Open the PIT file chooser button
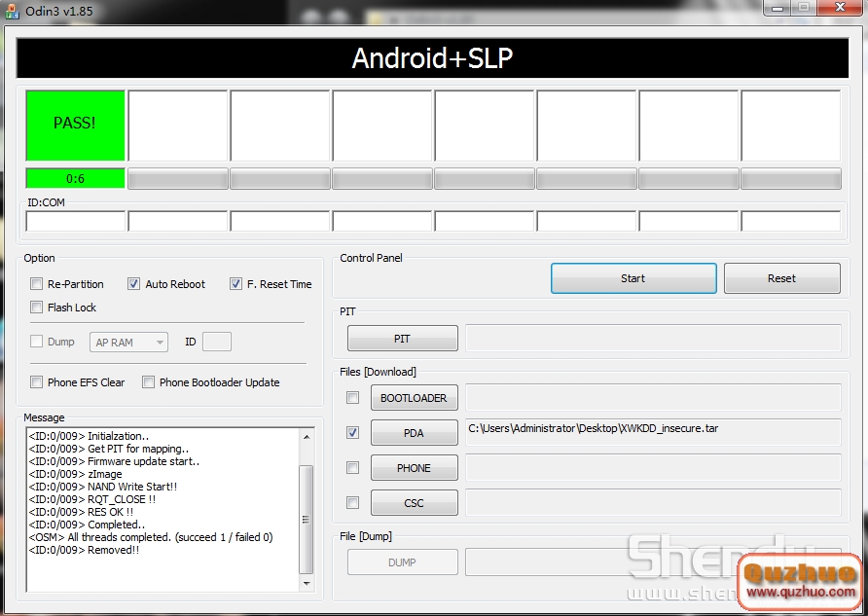The width and height of the screenshot is (868, 616). pos(403,338)
